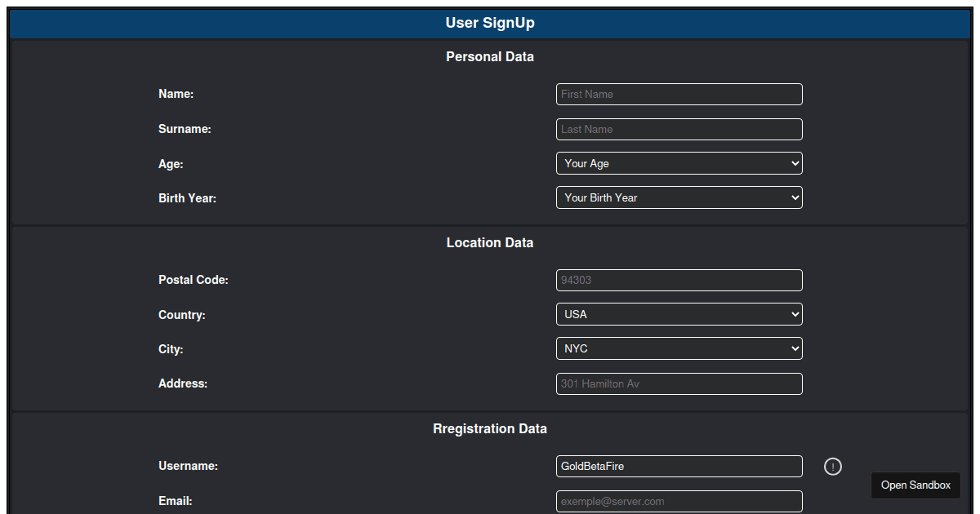Click the Postal Code label
Screen dimensions: 980x514
click(194, 280)
